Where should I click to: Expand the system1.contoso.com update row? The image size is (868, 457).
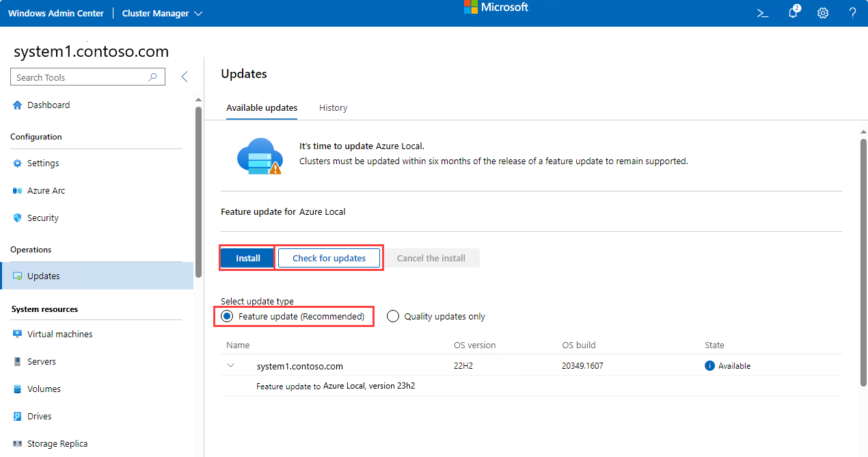231,365
